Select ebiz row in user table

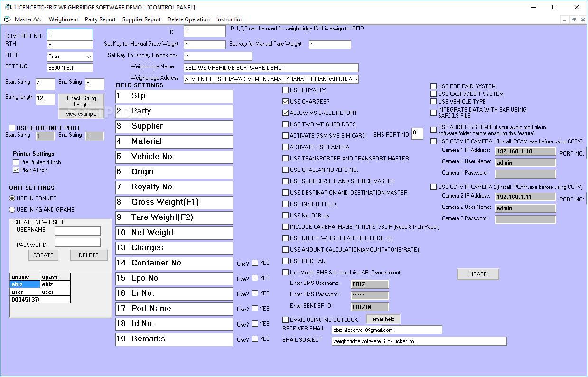pyautogui.click(x=25, y=284)
